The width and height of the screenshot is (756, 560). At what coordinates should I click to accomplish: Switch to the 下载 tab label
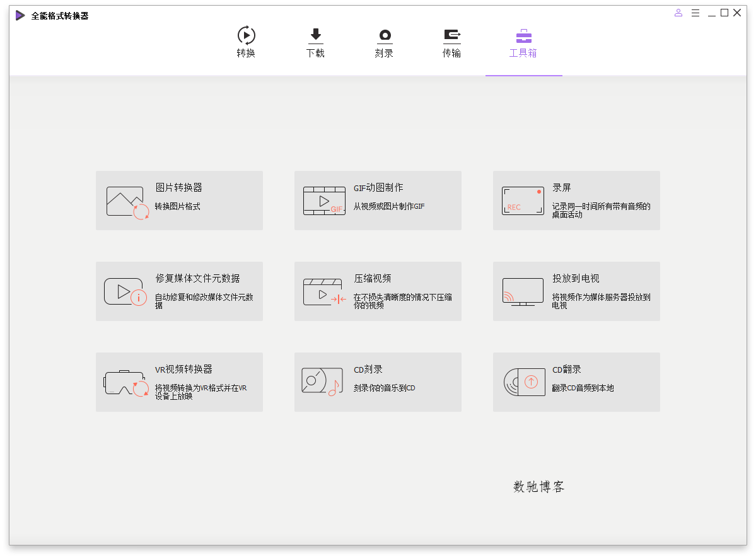(315, 53)
